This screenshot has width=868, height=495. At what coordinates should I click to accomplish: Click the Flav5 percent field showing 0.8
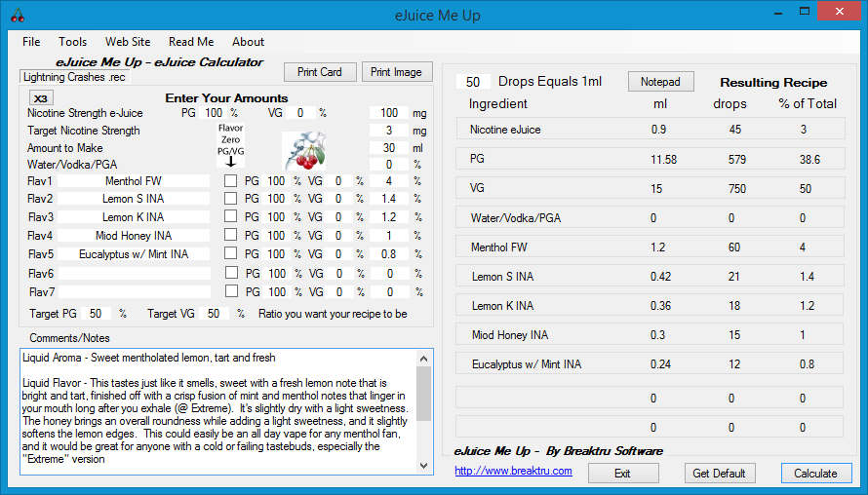pos(389,254)
